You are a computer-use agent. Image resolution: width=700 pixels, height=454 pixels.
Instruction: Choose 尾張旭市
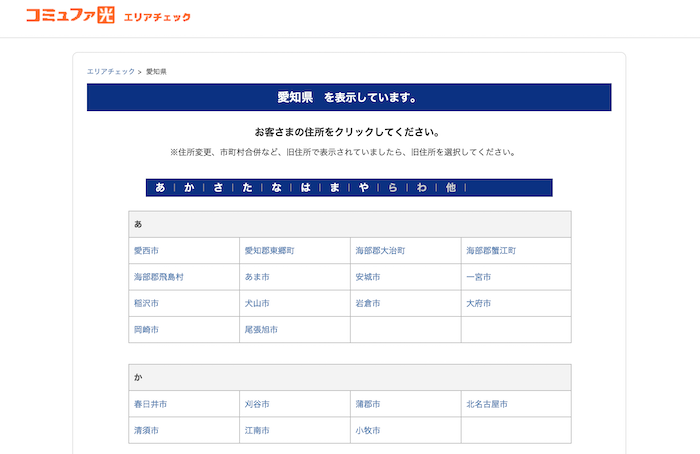(261, 330)
